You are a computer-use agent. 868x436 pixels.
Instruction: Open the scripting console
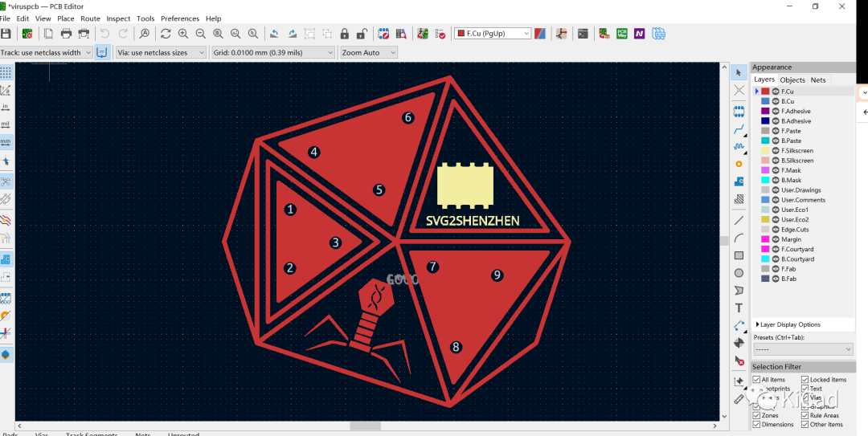583,34
